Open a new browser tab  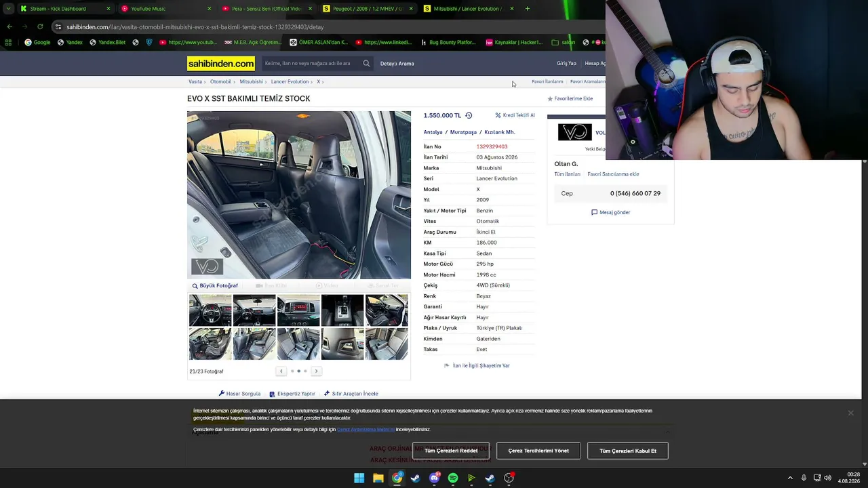pyautogui.click(x=527, y=9)
